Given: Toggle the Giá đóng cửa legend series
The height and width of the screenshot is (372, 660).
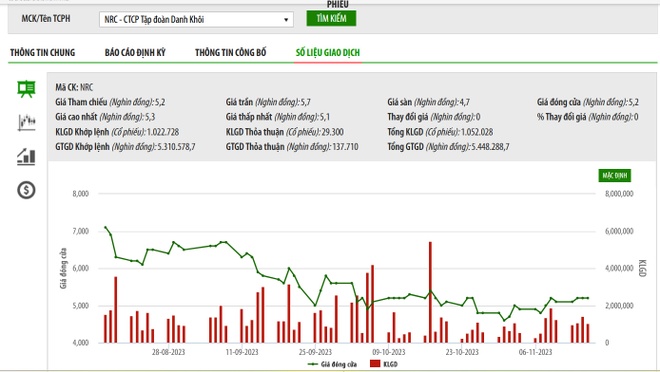Looking at the screenshot, I should click(333, 364).
